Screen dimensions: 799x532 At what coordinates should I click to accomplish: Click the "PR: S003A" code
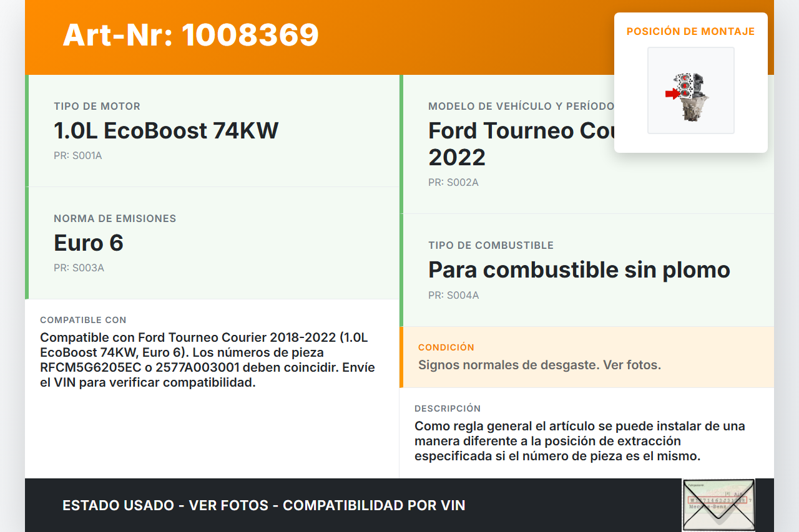[79, 268]
